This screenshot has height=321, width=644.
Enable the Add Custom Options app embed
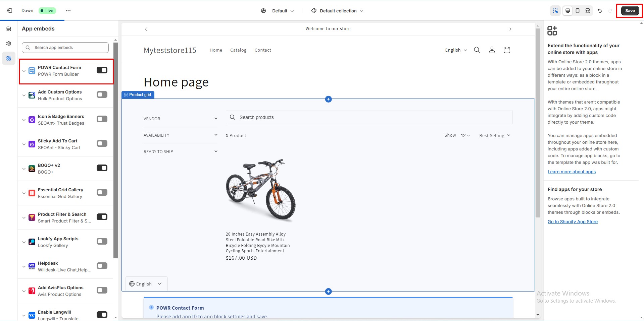tap(102, 94)
